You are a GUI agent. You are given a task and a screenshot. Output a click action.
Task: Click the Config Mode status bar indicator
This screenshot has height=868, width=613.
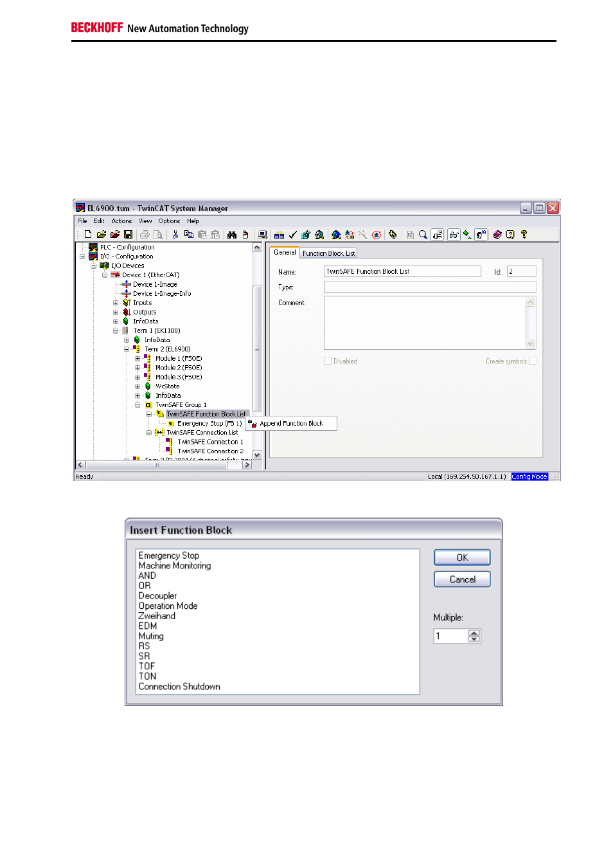coord(529,477)
